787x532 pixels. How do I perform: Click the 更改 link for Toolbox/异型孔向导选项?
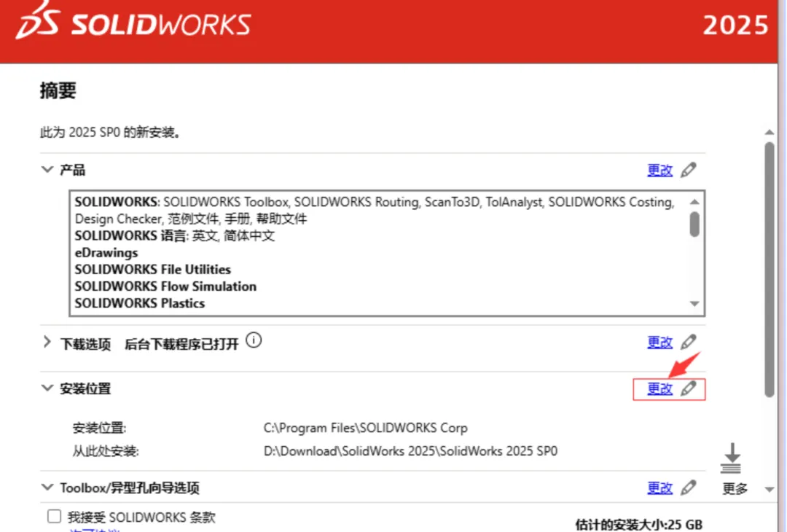[659, 488]
